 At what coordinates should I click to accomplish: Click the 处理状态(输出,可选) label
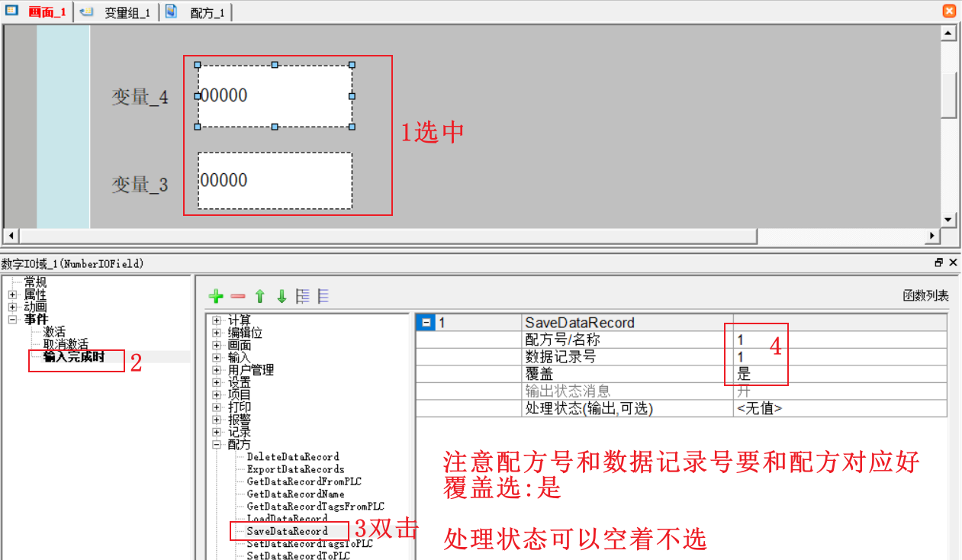[589, 408]
